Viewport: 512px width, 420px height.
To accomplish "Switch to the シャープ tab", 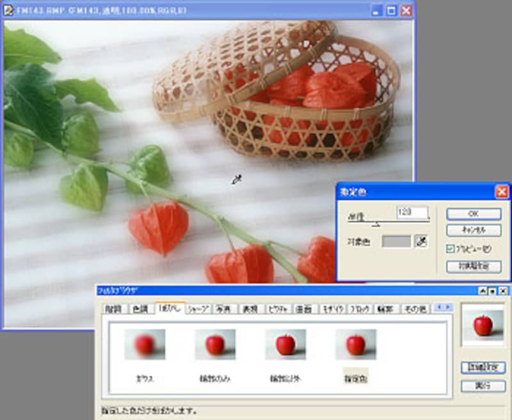I will (x=198, y=309).
